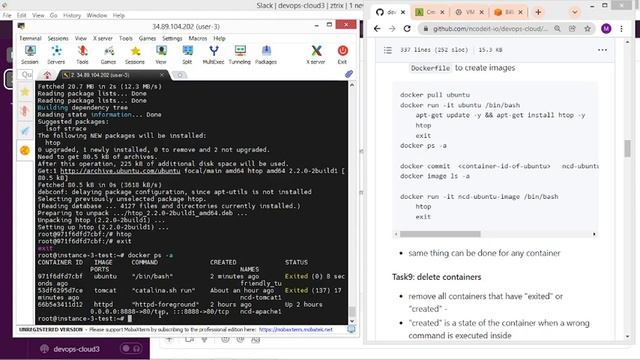Click the terminal scrollbar up arrow

coord(352,85)
